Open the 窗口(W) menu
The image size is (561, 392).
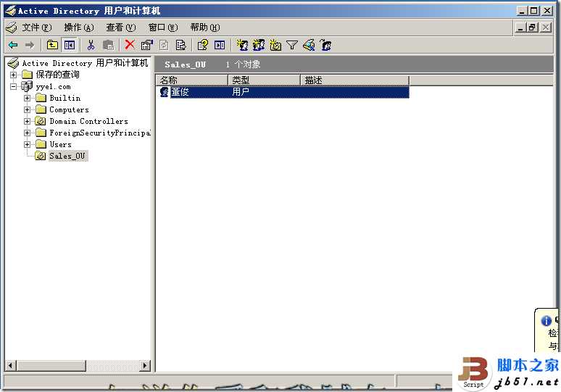point(163,28)
